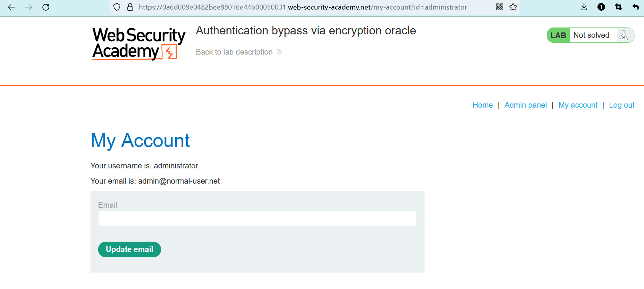
Task: Click the browser back arrow
Action: (11, 7)
